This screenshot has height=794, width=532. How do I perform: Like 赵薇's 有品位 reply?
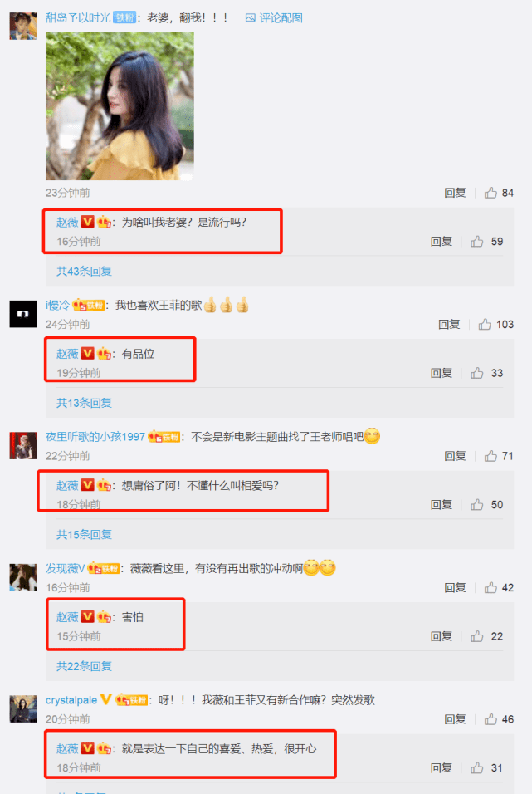477,373
